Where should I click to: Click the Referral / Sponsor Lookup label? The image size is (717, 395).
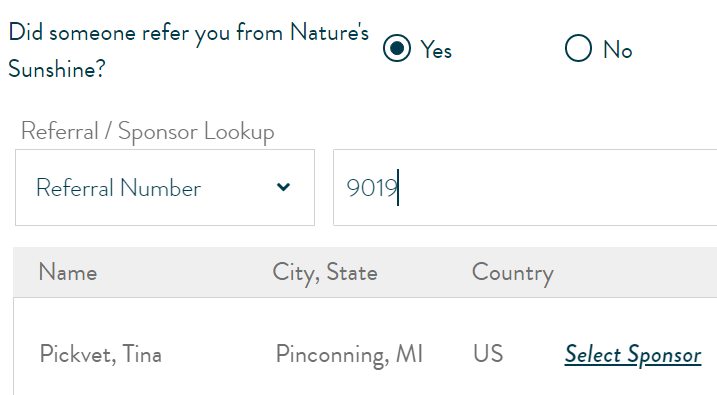click(x=147, y=132)
